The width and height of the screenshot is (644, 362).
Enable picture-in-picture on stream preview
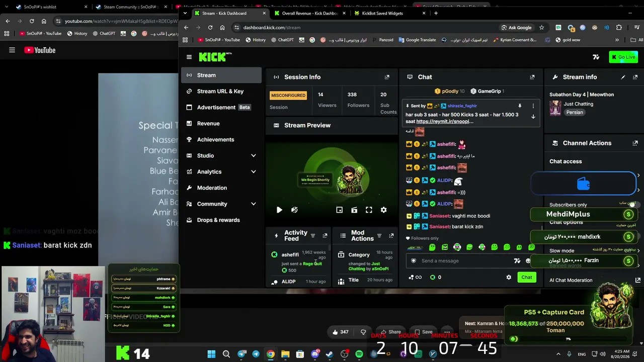tap(339, 210)
